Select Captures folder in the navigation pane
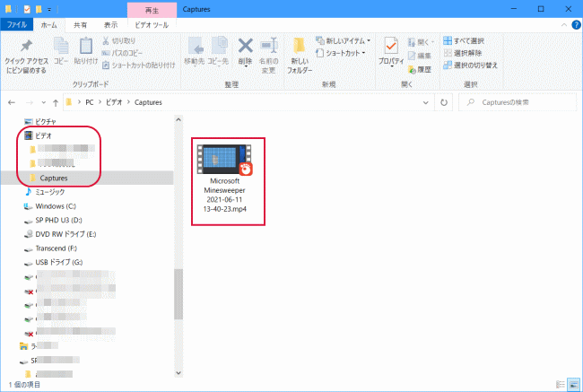This screenshot has height=392, width=583. coord(54,179)
